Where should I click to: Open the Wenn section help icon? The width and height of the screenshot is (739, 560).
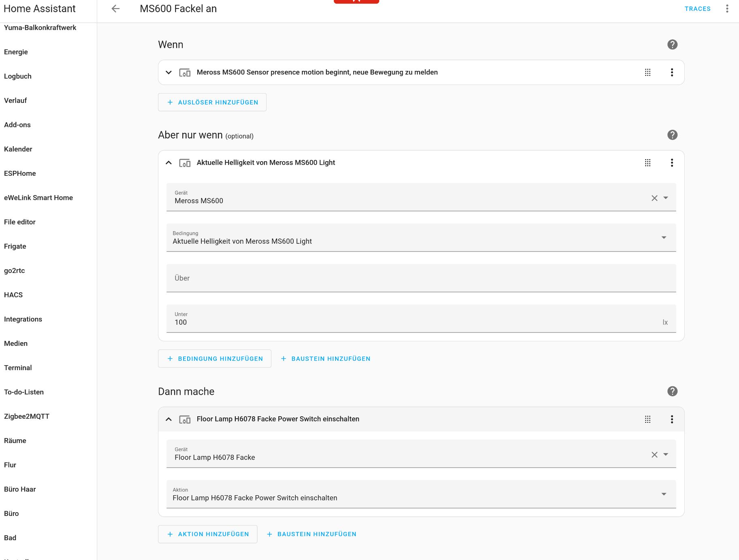pos(672,45)
